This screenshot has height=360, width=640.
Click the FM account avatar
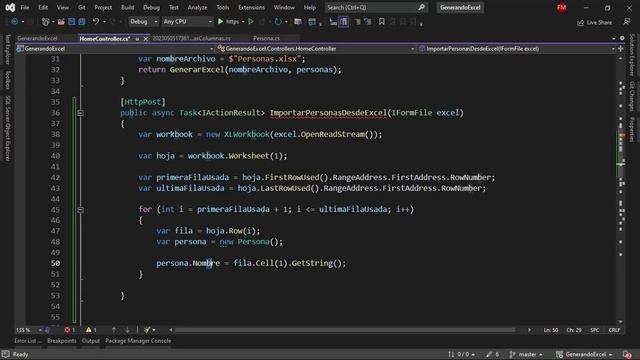tap(562, 7)
